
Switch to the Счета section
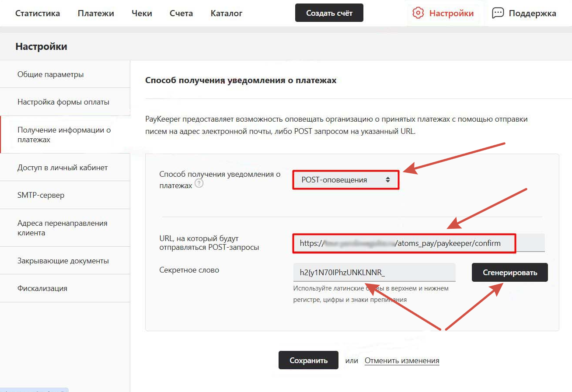click(x=181, y=13)
